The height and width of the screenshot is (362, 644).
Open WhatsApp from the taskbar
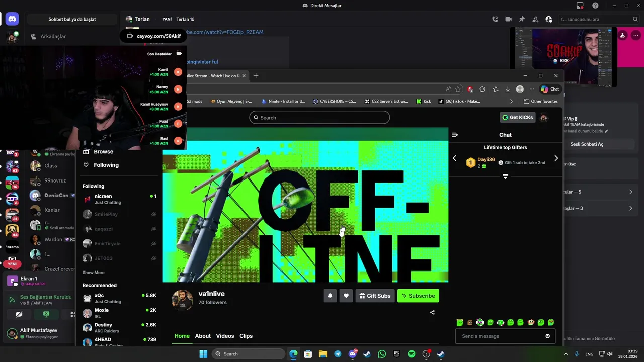tap(382, 354)
